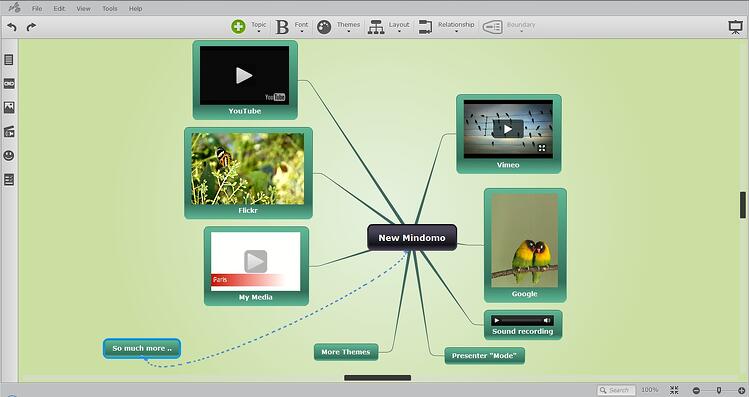Click the horizontal scrollbar handle
The image size is (749, 397).
pyautogui.click(x=377, y=378)
